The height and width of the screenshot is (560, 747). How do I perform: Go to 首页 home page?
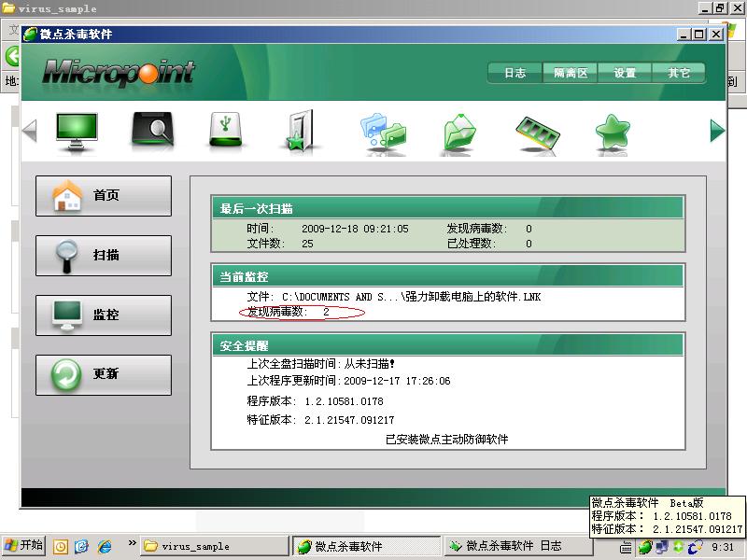[x=104, y=196]
